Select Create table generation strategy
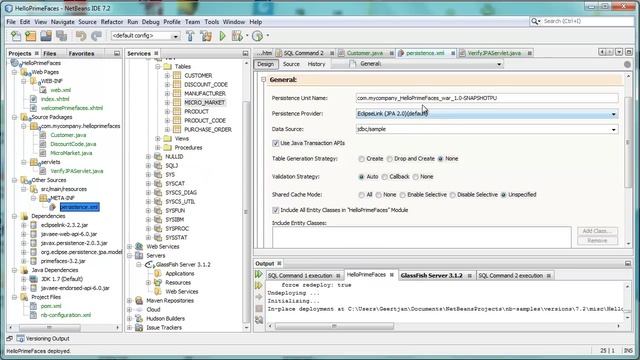The image size is (640, 360). 361,159
